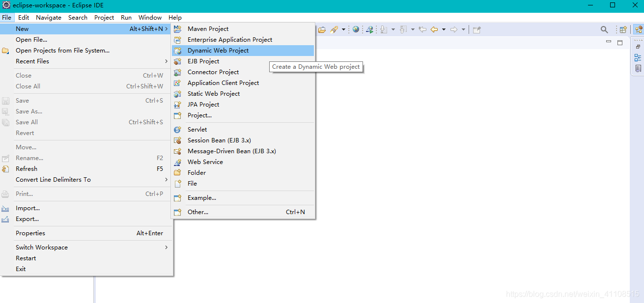Expand the Forward history dropdown arrow
Image resolution: width=644 pixels, height=303 pixels.
click(463, 29)
